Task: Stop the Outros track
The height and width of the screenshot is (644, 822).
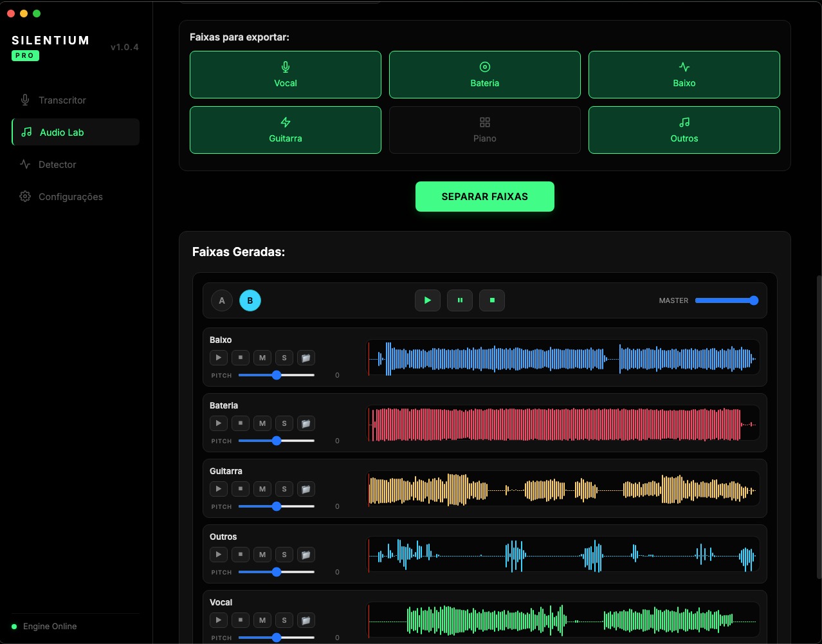Action: pos(240,554)
